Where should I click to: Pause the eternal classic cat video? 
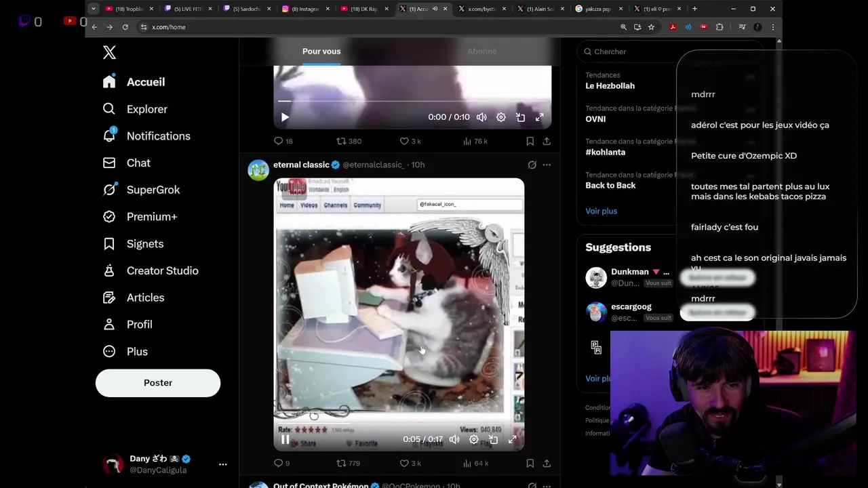click(x=285, y=439)
